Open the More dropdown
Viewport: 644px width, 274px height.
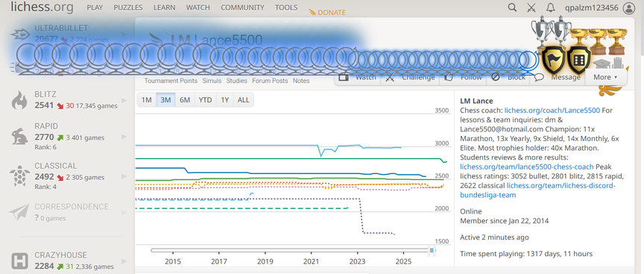[606, 77]
